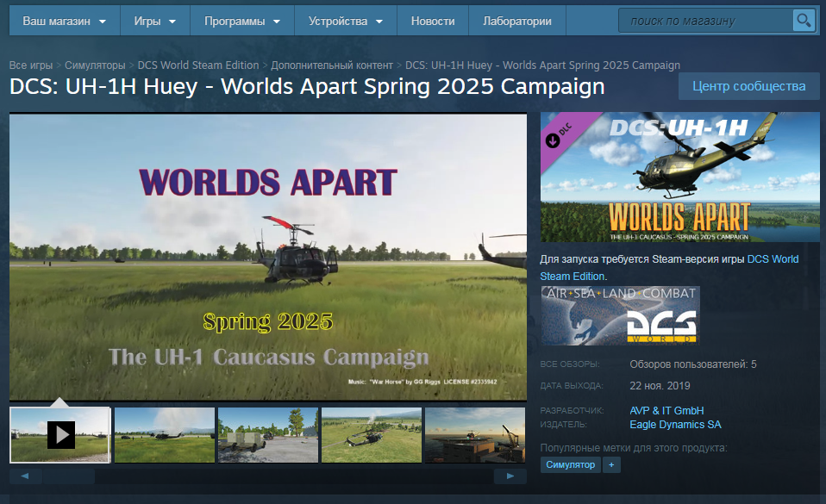Click the page title heading
826x504 pixels.
point(307,86)
